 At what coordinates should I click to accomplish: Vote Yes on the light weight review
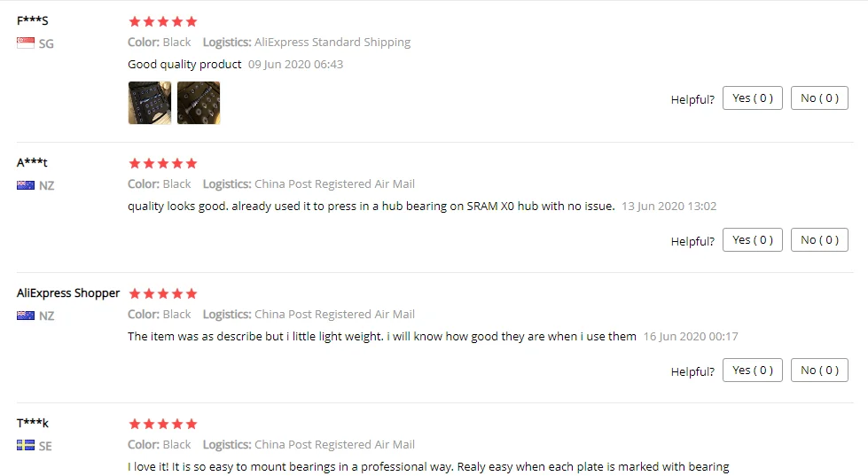[x=753, y=371]
